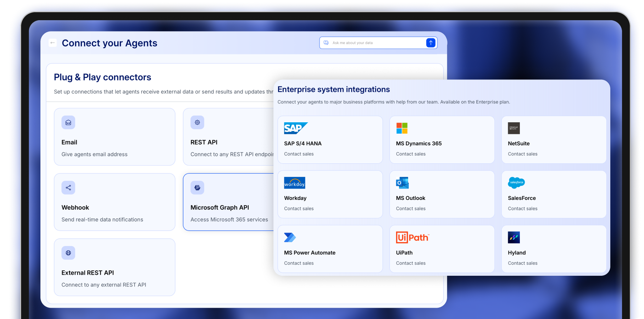This screenshot has width=644, height=319.
Task: Open the External REST API title
Action: coord(88,273)
